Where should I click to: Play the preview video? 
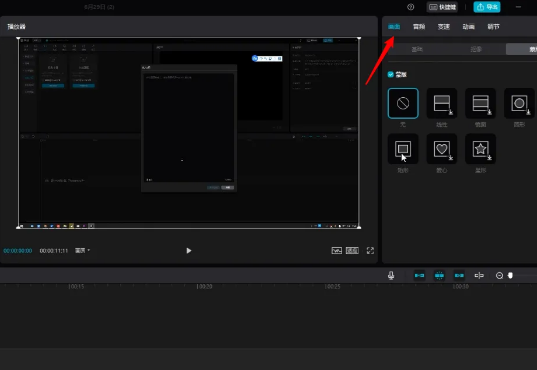coord(189,250)
